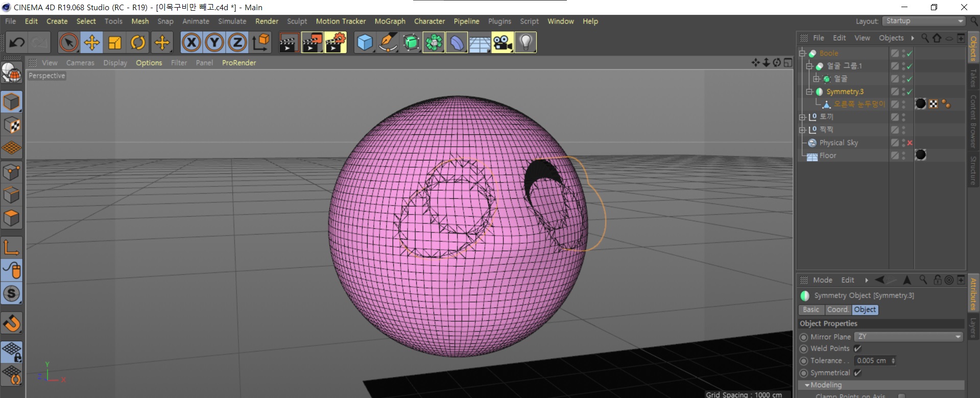Viewport: 980px width, 398px height.
Task: Collapse the Boole object hierarchy
Action: click(x=802, y=53)
